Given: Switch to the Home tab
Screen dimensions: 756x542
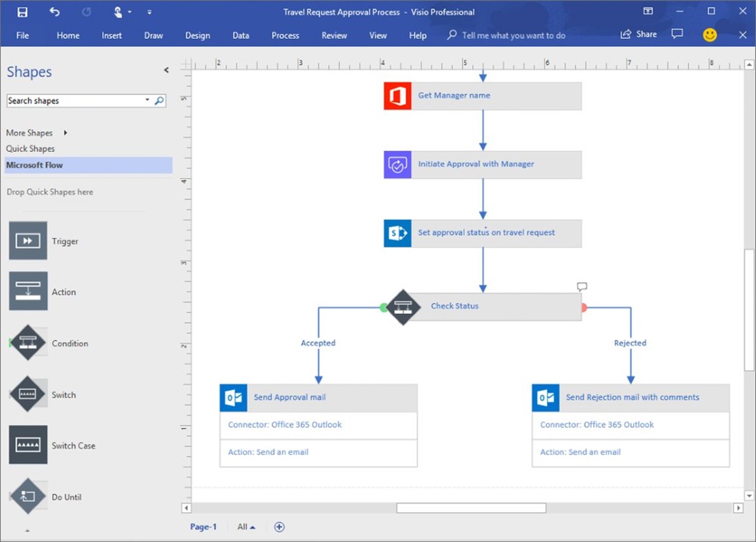Looking at the screenshot, I should point(68,35).
